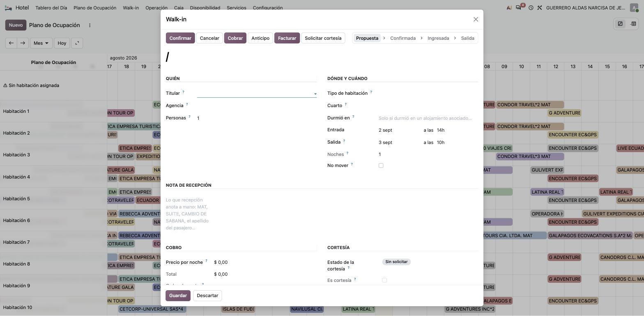Open the three-dot actions menu beside Plano de Ocupación
This screenshot has width=644, height=316.
tap(90, 25)
